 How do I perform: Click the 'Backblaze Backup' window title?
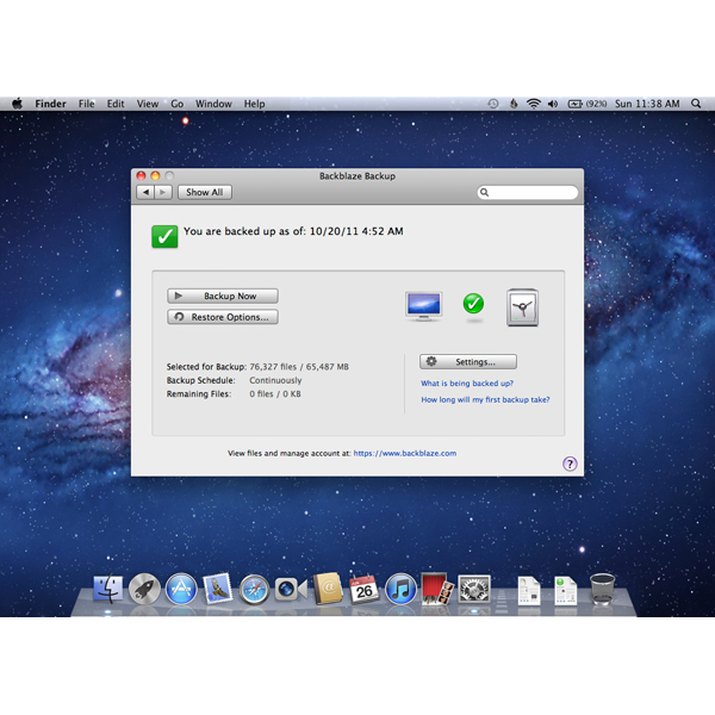point(358,176)
